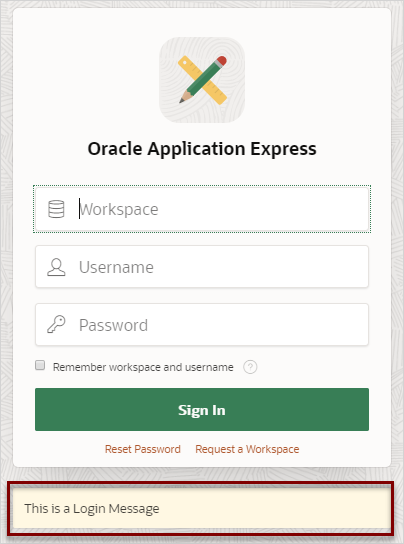Focus the Password input field
The height and width of the screenshot is (544, 404).
tap(202, 325)
